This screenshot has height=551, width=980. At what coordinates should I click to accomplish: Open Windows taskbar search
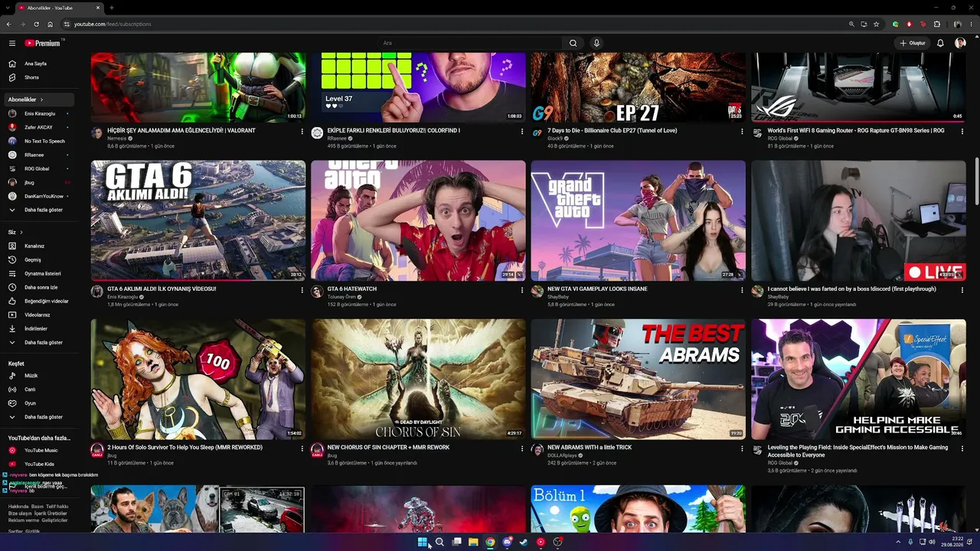439,542
